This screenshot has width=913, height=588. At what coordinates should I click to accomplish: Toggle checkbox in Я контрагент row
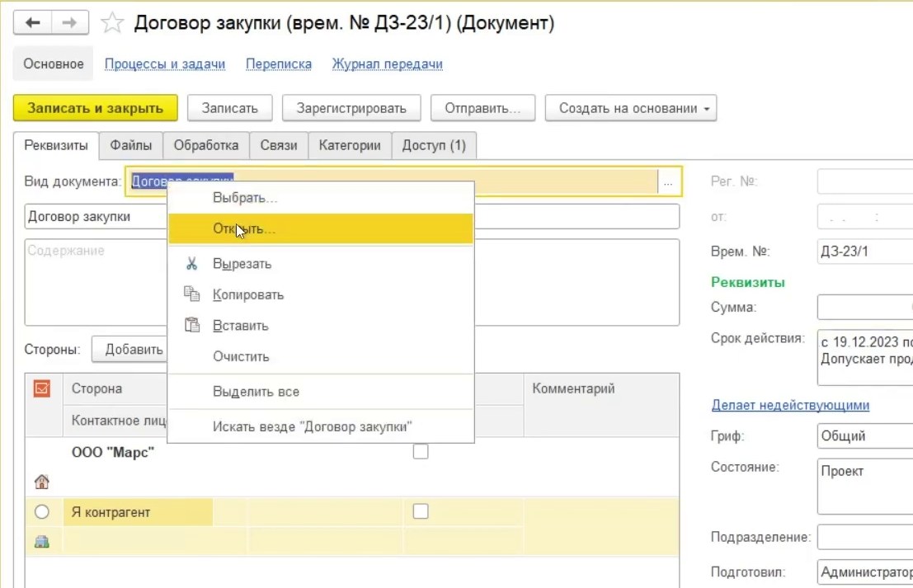tap(421, 512)
